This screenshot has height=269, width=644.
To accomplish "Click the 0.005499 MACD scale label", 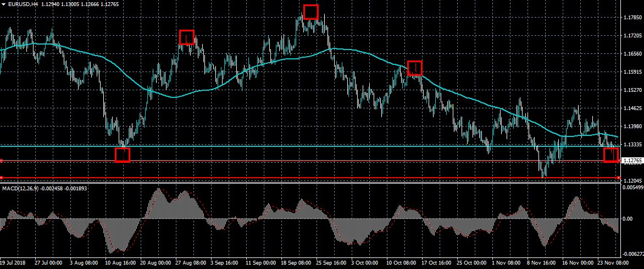I will tap(633, 187).
